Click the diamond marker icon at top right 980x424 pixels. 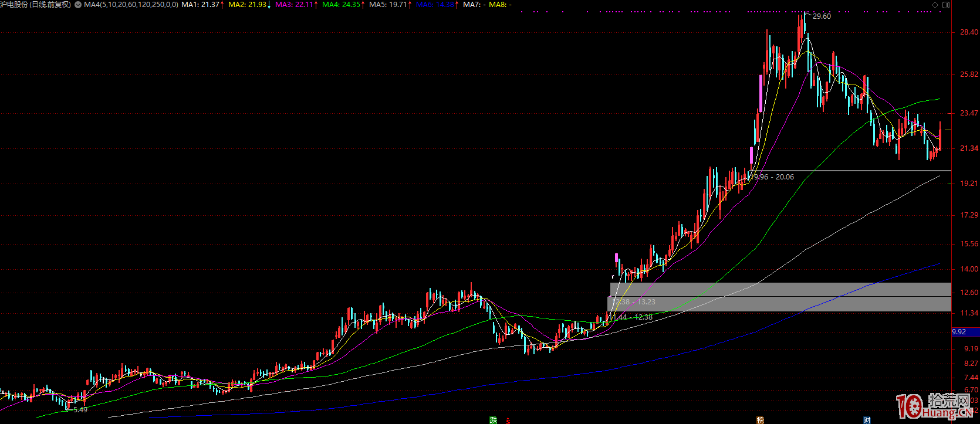click(x=935, y=5)
